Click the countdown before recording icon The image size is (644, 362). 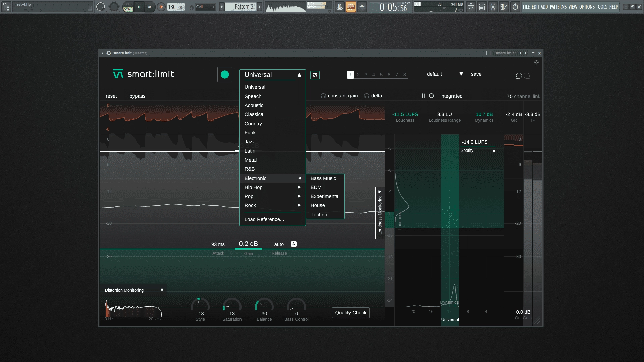click(362, 7)
